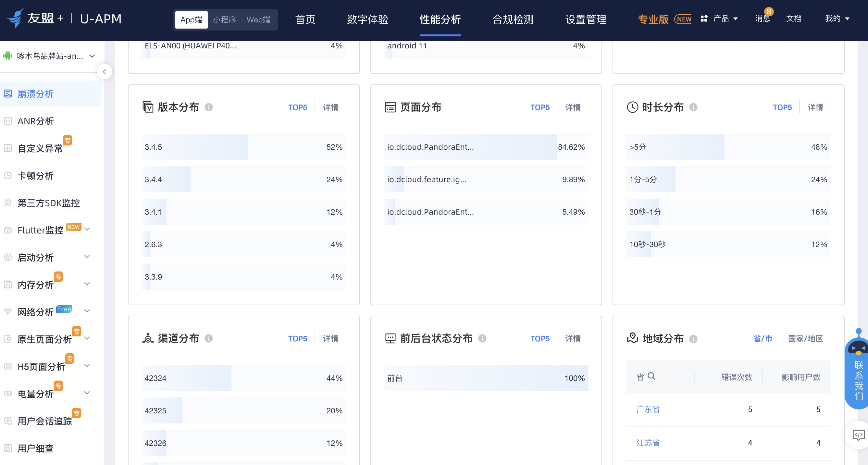Open 专业版 in top navigation

point(653,19)
